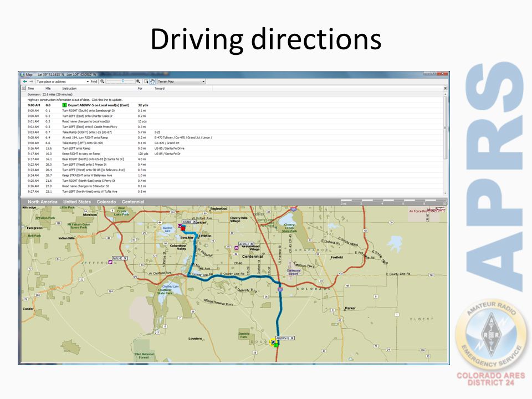This screenshot has width=532, height=399.
Task: Click the Instruction column header
Action: (69, 89)
